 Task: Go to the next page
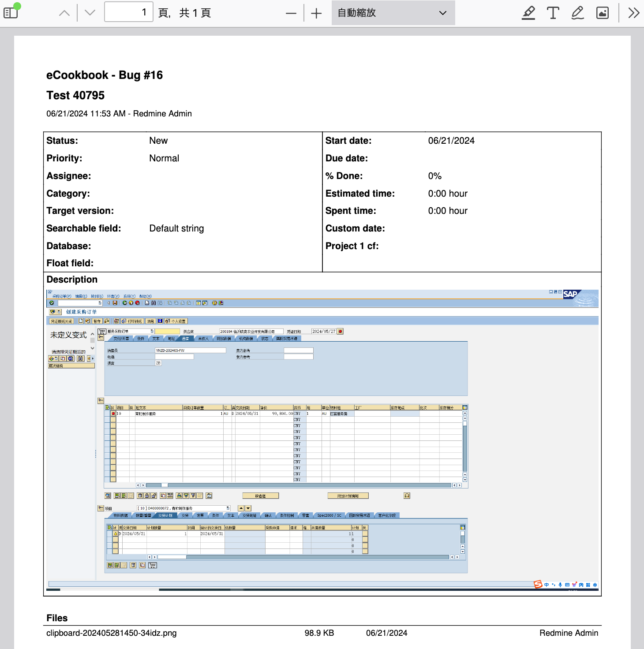coord(90,13)
